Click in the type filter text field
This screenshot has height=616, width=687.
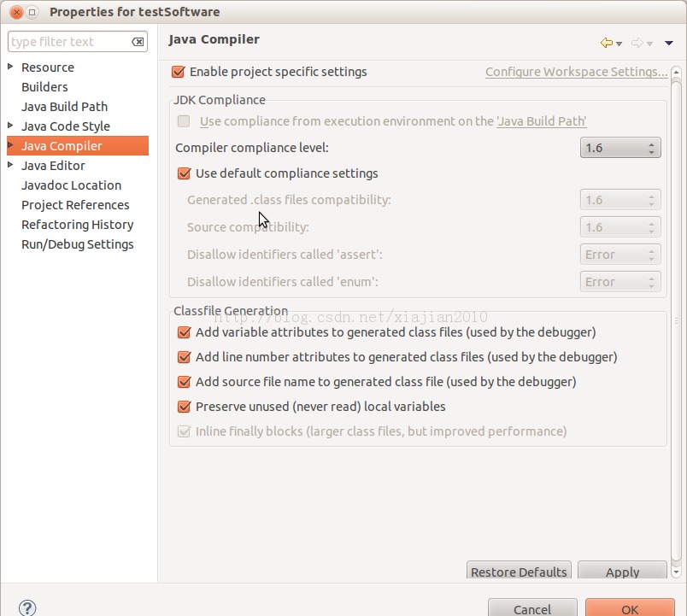click(68, 42)
